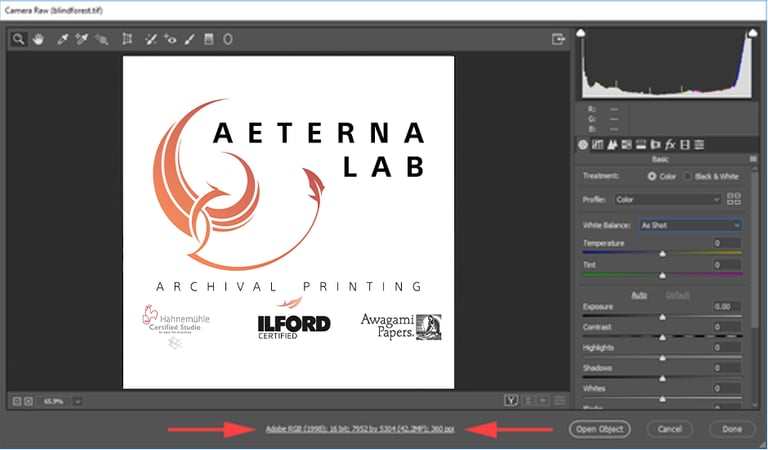Click the Highlights slider handle
The height and width of the screenshot is (450, 768).
[662, 358]
